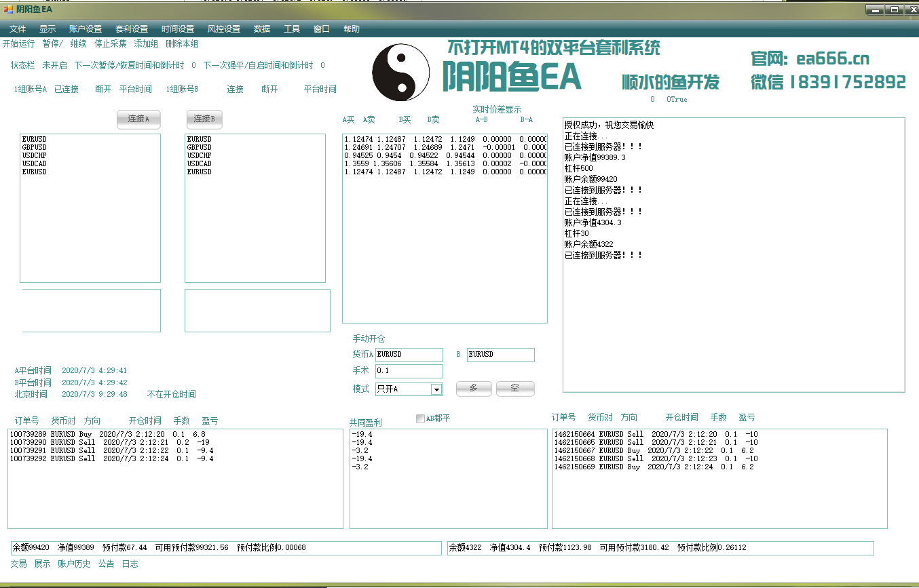Image resolution: width=919 pixels, height=588 pixels.
Task: Click the yin-yang logo image
Action: (x=401, y=73)
